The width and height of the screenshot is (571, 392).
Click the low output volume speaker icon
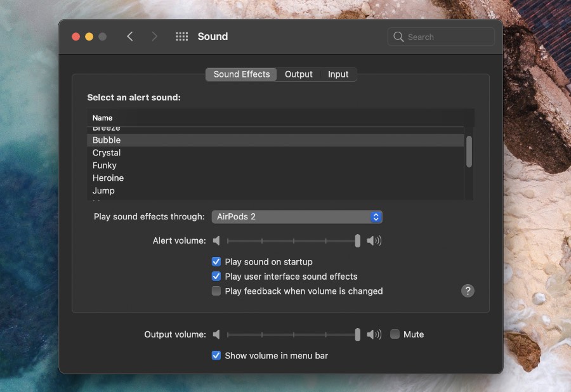click(216, 334)
